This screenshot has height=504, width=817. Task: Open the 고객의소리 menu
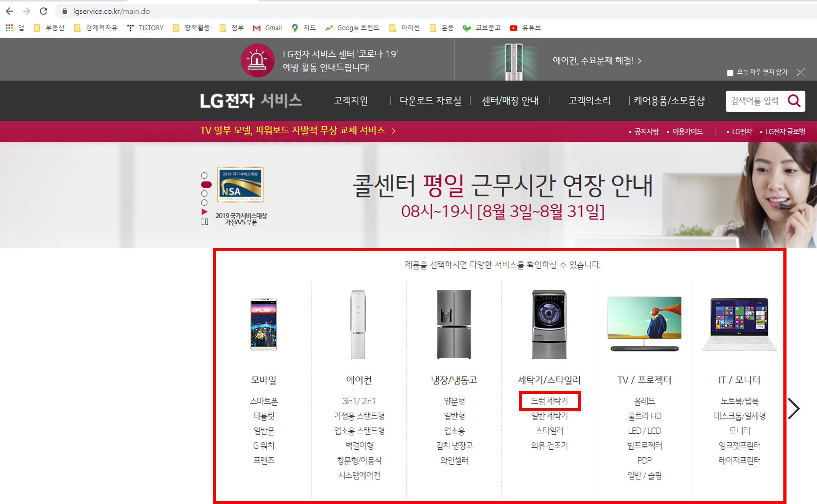[589, 100]
